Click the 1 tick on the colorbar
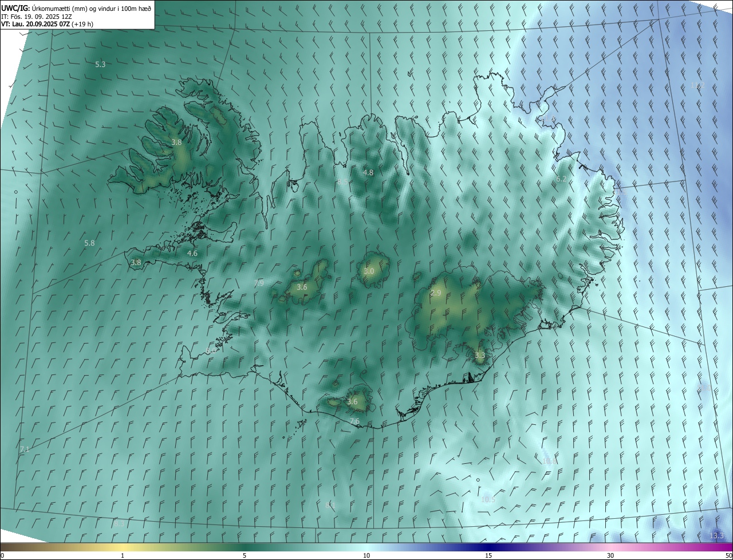733x560 pixels. point(123,555)
